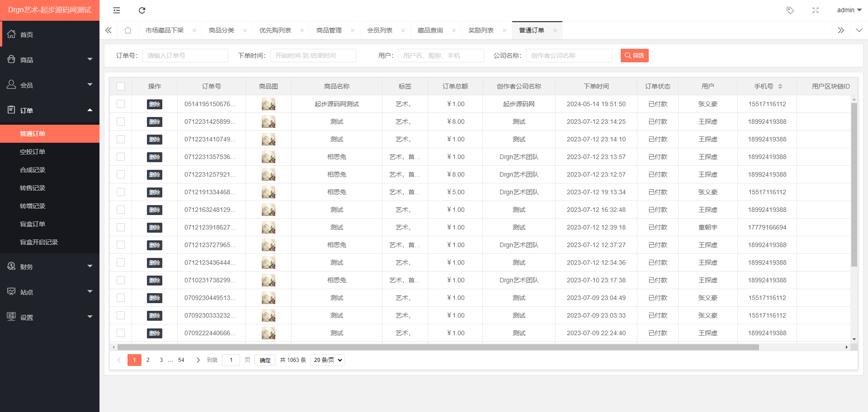Check the select-all header checkbox
Image resolution: width=868 pixels, height=412 pixels.
121,86
